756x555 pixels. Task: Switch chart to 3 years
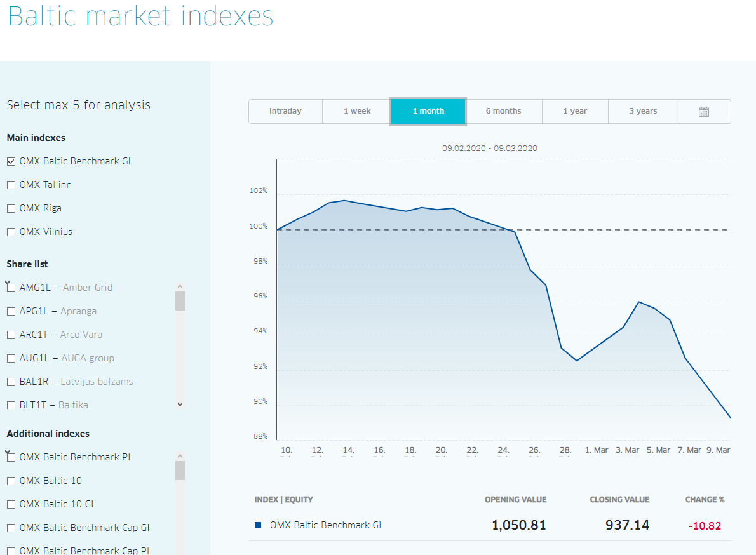[x=643, y=111]
